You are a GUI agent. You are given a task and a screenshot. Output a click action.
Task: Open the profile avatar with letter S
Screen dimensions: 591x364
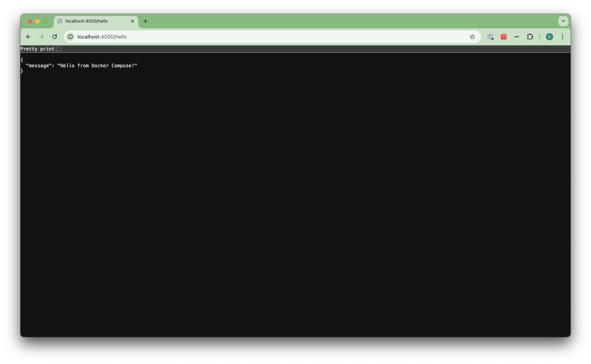pyautogui.click(x=550, y=37)
